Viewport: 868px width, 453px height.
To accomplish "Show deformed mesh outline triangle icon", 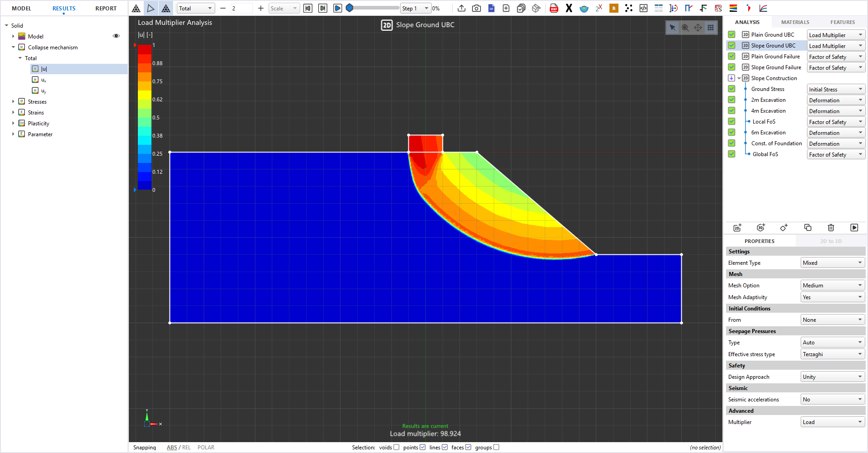I will coord(151,8).
